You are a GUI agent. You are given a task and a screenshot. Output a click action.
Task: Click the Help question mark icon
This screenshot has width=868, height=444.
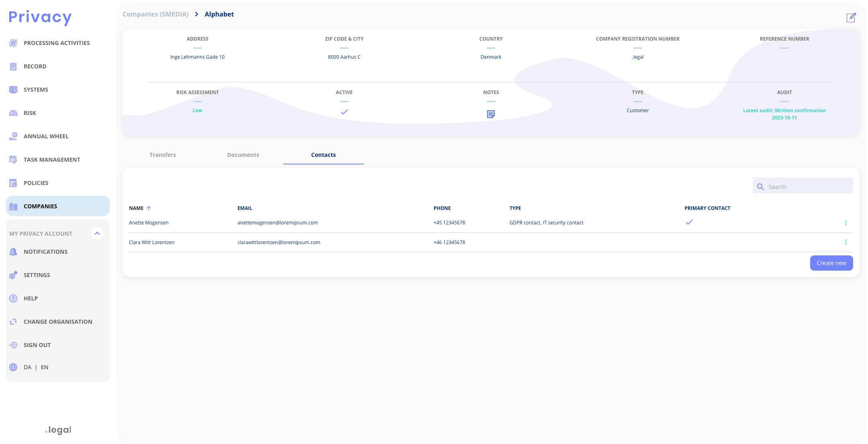pyautogui.click(x=13, y=298)
